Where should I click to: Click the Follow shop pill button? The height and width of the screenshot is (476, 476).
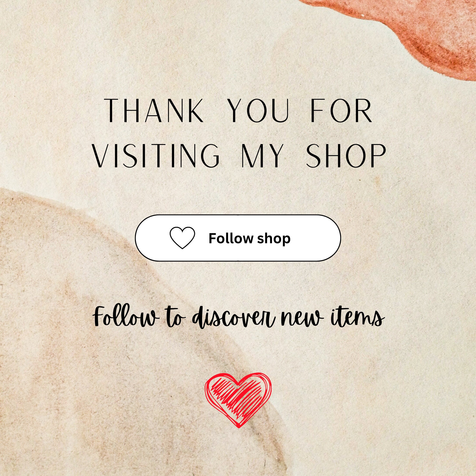pyautogui.click(x=238, y=238)
